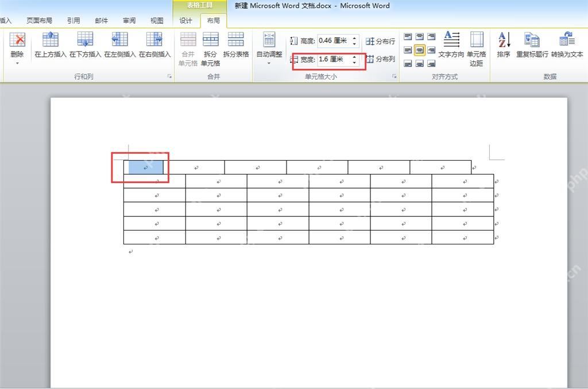This screenshot has height=389, width=588.
Task: Click the Split Cells (拆分单元格) button
Action: pyautogui.click(x=210, y=49)
